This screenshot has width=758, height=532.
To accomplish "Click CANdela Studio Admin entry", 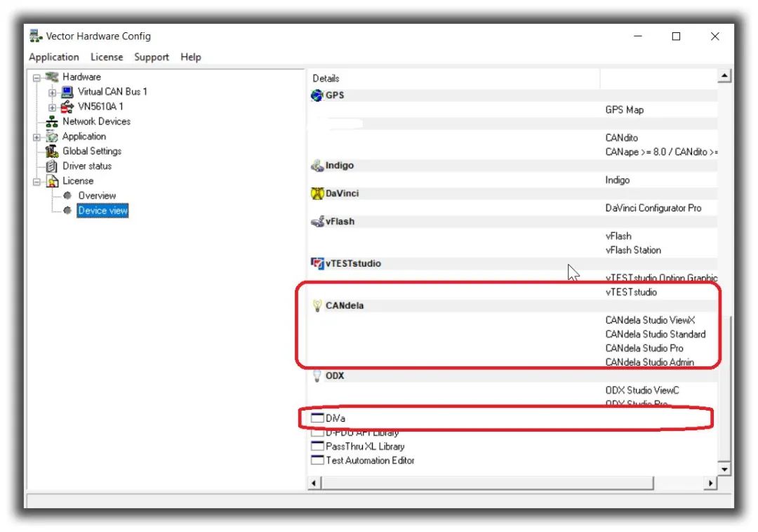I will pos(649,362).
